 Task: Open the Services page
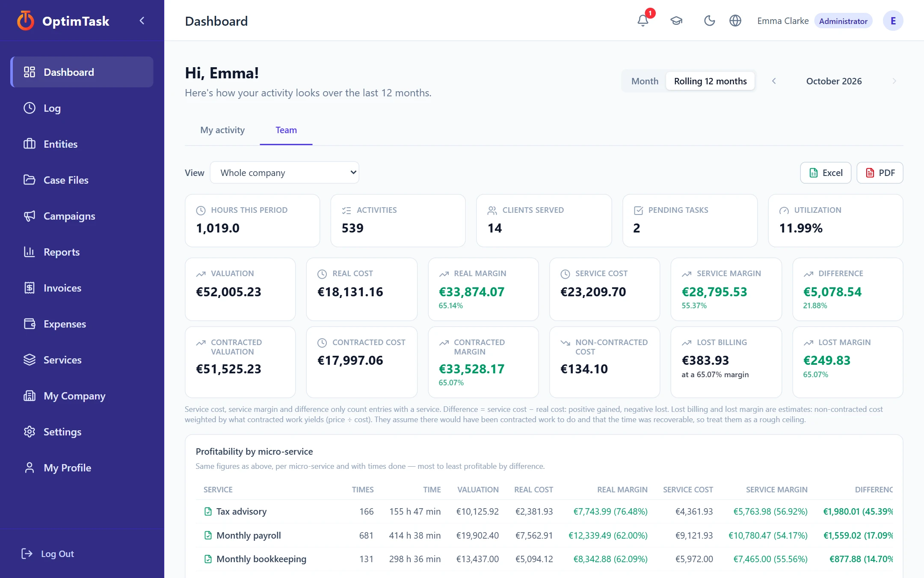(x=82, y=360)
